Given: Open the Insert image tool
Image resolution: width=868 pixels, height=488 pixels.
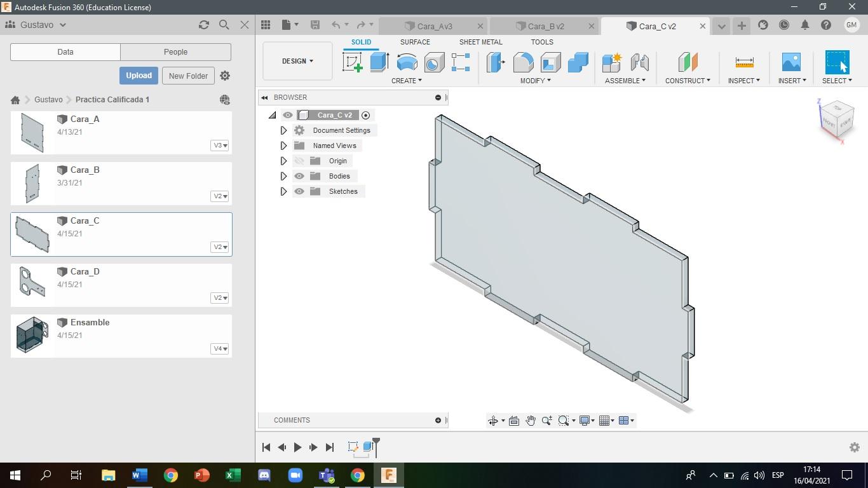Looking at the screenshot, I should pos(791,62).
